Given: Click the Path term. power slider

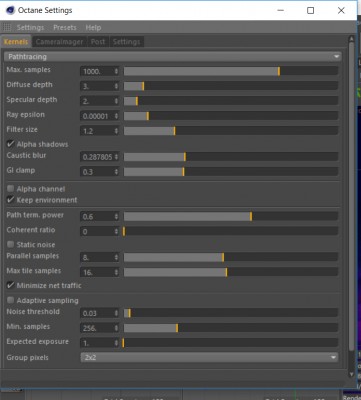Looking at the screenshot, I should tap(231, 216).
